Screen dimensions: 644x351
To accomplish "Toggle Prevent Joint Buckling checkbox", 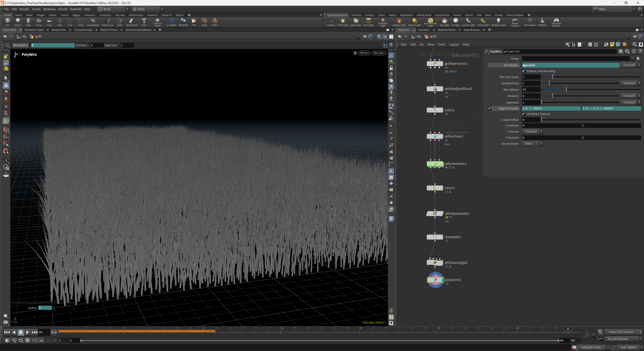I will coord(524,71).
